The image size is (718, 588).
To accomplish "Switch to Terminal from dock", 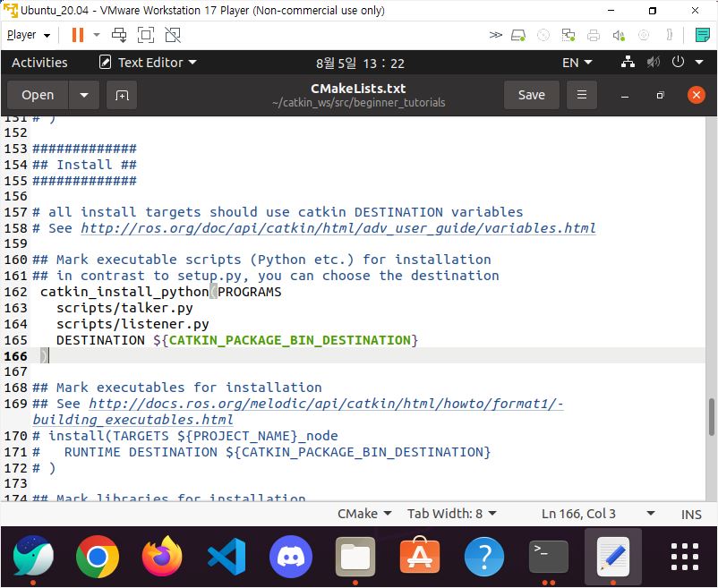I will pyautogui.click(x=549, y=557).
